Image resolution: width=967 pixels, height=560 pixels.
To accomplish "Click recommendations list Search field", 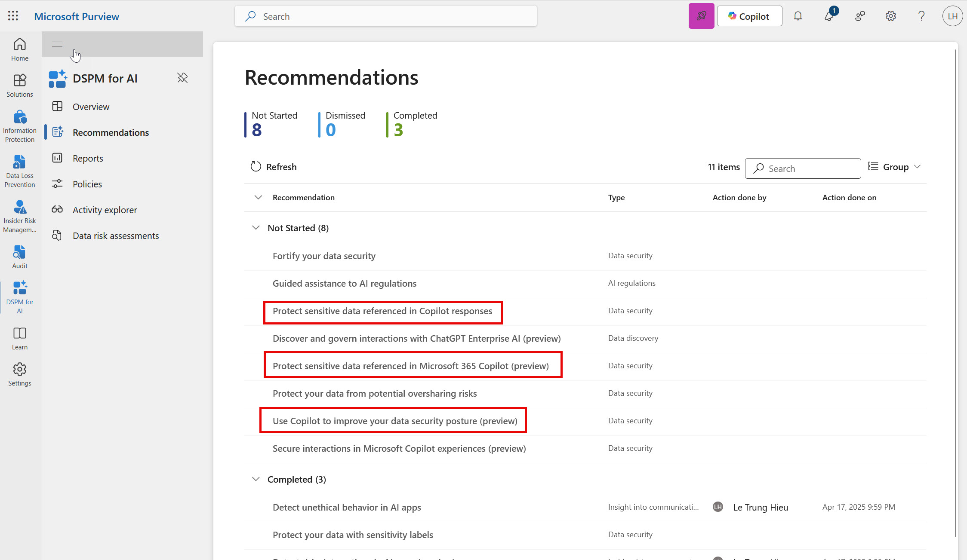I will click(803, 168).
